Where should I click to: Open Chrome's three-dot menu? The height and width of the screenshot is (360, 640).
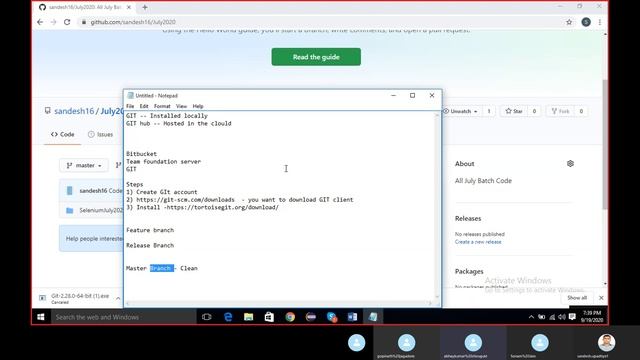click(600, 22)
